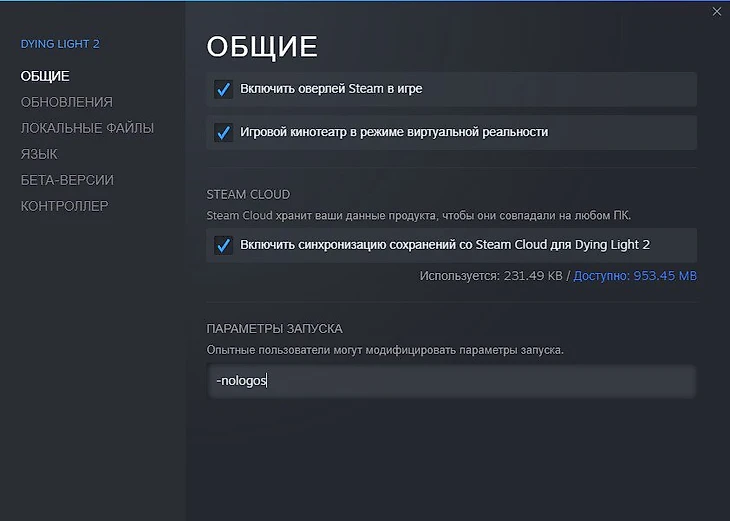The image size is (730, 521).
Task: Click the DYING LIGHT 2 title in sidebar
Action: pyautogui.click(x=60, y=44)
